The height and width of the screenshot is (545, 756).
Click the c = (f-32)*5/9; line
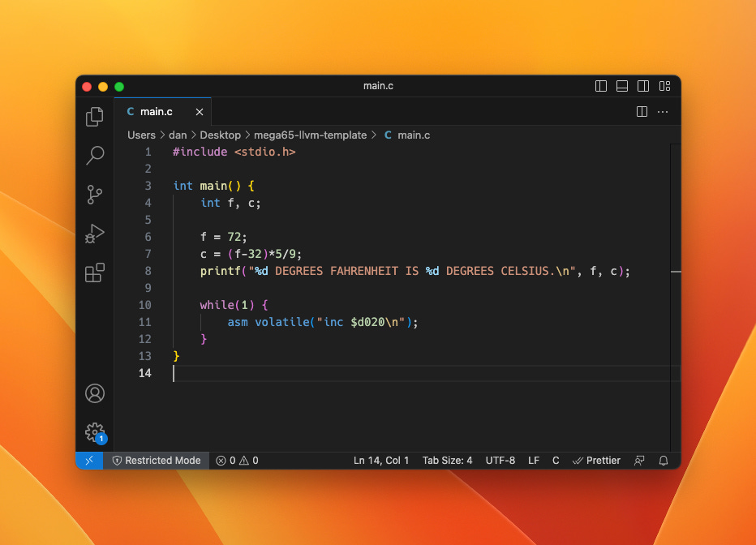coord(251,254)
